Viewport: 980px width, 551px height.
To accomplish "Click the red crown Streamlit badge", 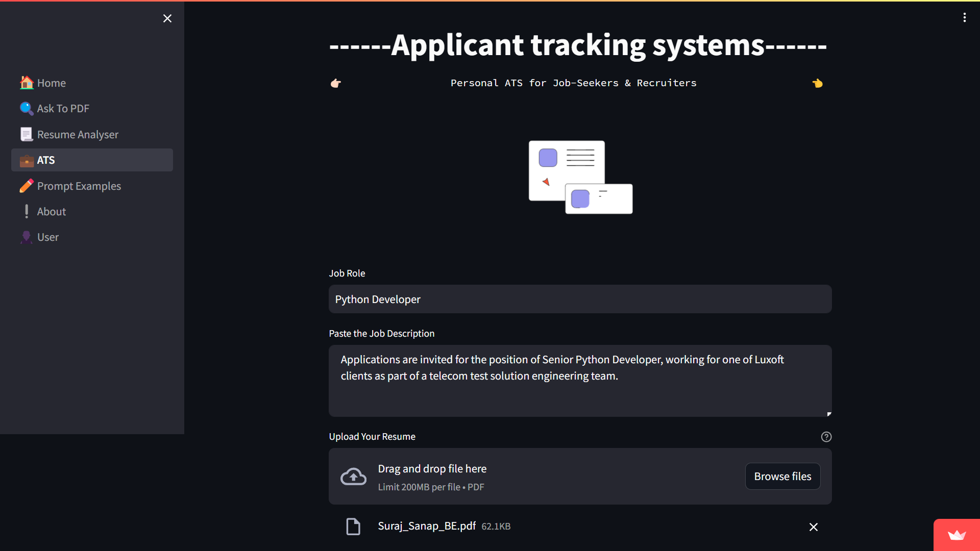I will 957,535.
